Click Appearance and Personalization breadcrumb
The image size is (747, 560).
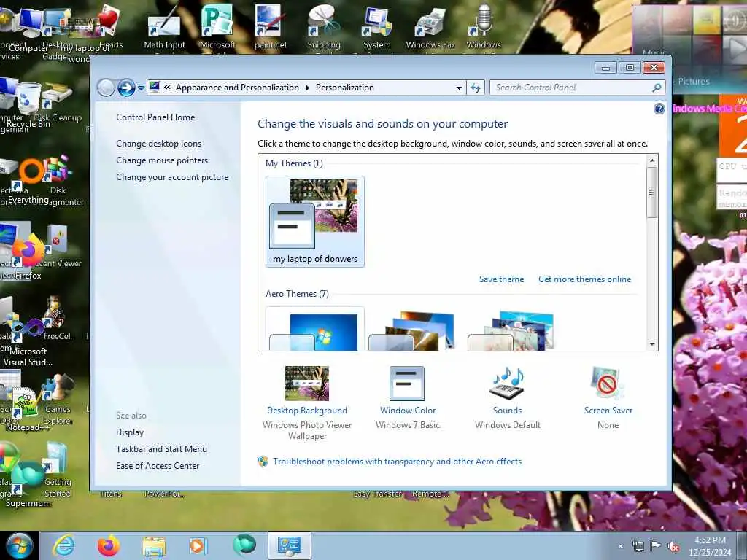coord(237,87)
